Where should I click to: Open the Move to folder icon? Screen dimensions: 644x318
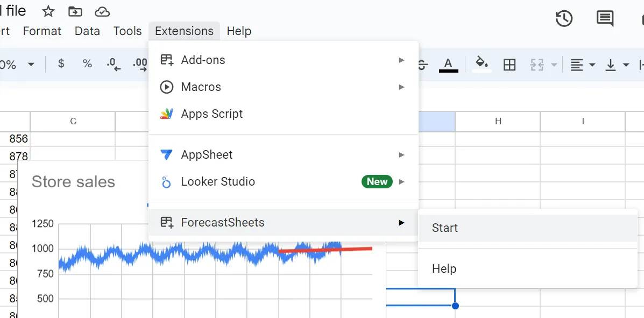75,11
